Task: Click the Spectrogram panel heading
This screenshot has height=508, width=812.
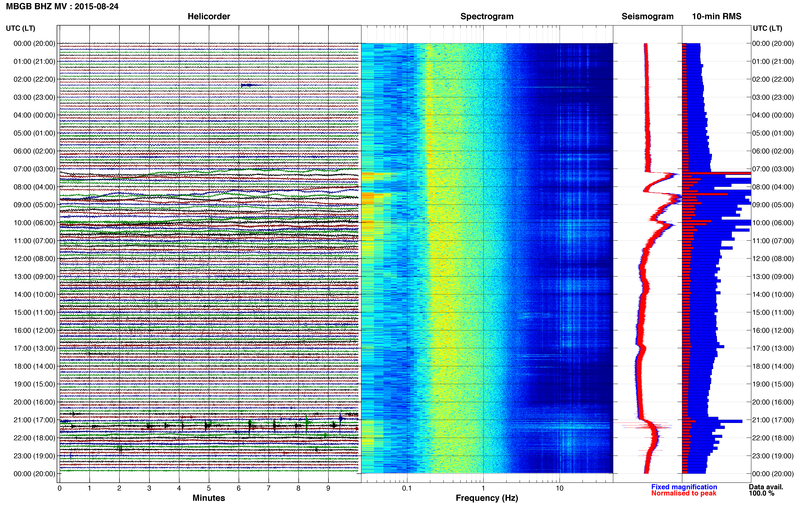Action: [487, 16]
